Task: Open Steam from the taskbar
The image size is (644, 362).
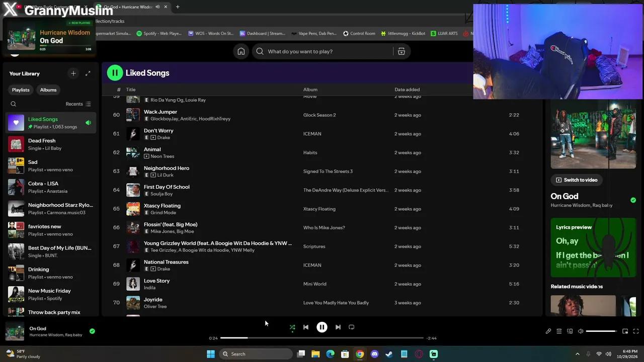Action: [x=389, y=354]
